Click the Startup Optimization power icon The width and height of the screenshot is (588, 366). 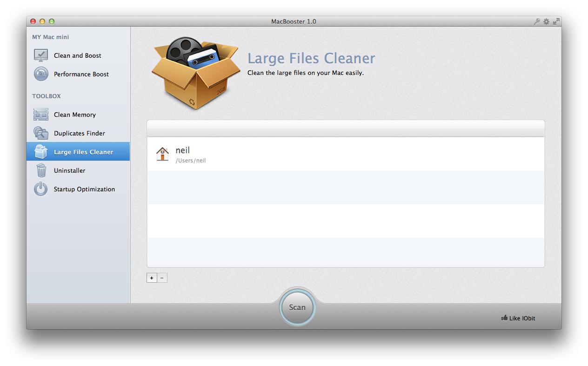click(x=41, y=189)
